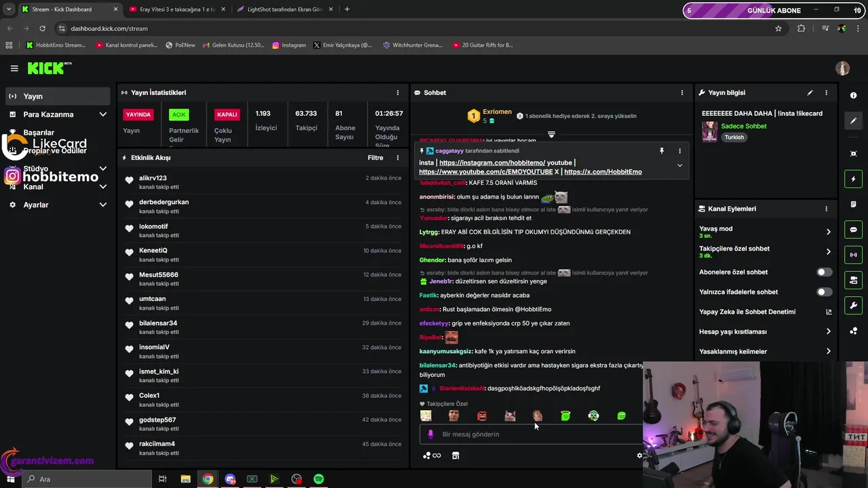Toggle Yalnızca ifadelerle sohbet switch
The height and width of the screenshot is (488, 868).
click(824, 292)
